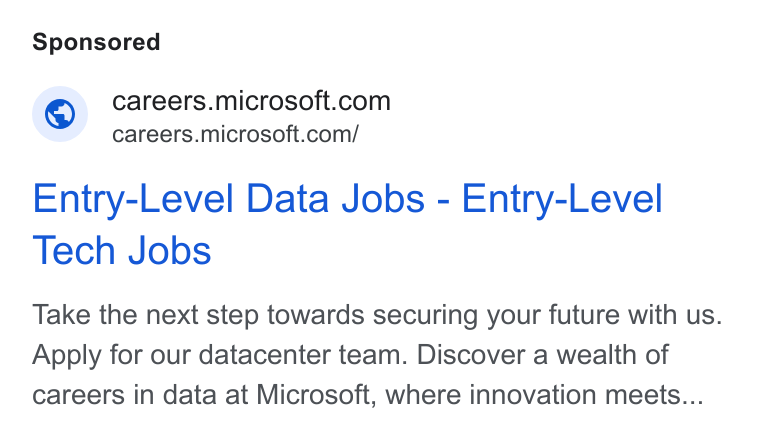Click the word 'Microsoft' in the description
This screenshot has width=760, height=438.
315,395
